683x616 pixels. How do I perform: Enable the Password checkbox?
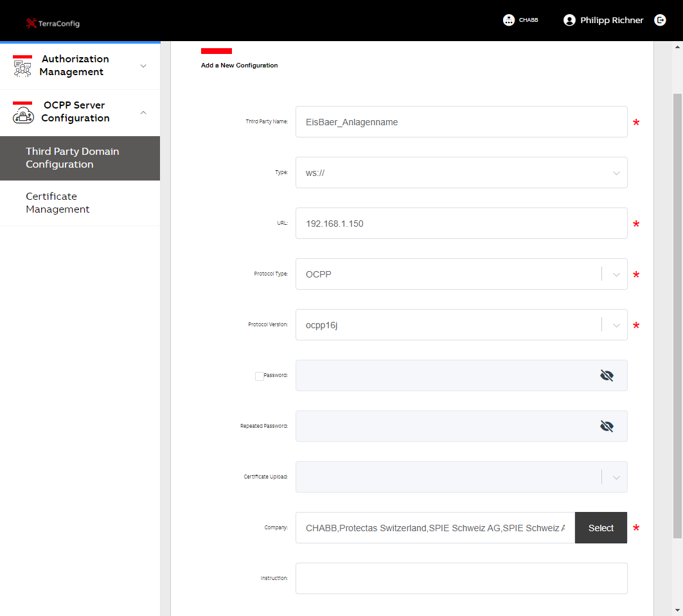pos(259,376)
